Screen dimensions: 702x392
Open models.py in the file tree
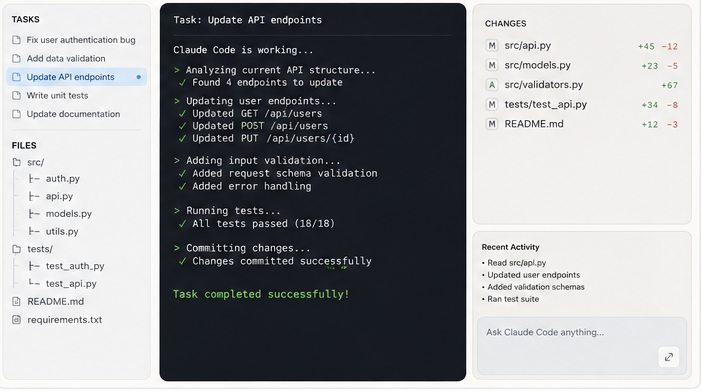68,214
